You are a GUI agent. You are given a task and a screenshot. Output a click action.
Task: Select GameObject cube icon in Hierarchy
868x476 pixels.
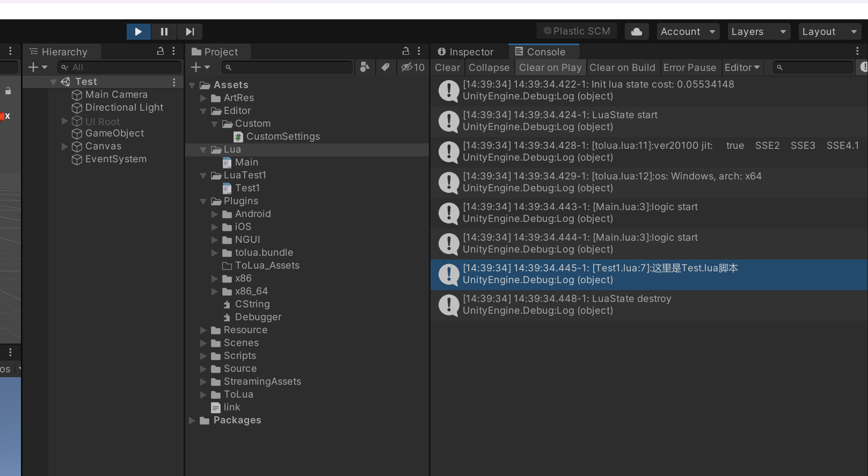[x=77, y=133]
